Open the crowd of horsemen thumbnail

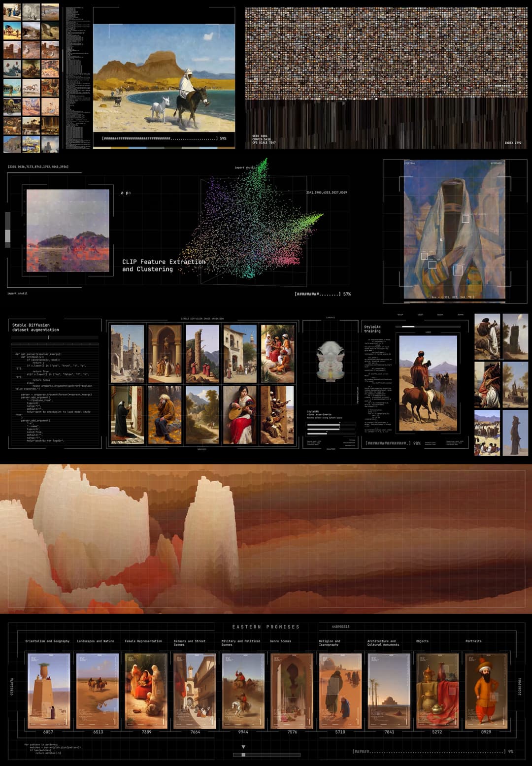pyautogui.click(x=487, y=433)
